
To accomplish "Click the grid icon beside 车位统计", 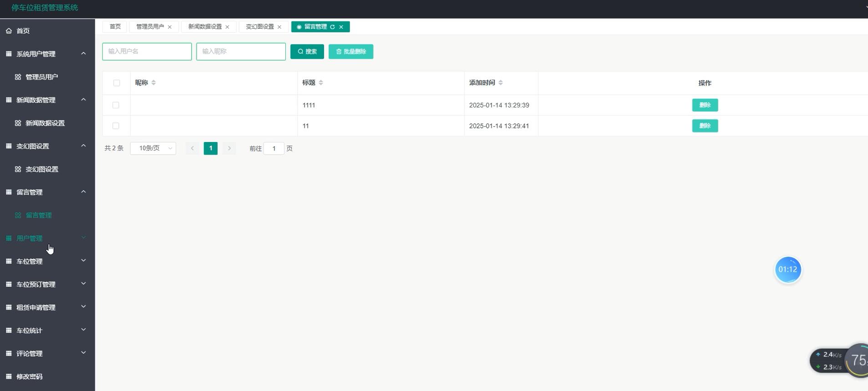I will pos(9,330).
